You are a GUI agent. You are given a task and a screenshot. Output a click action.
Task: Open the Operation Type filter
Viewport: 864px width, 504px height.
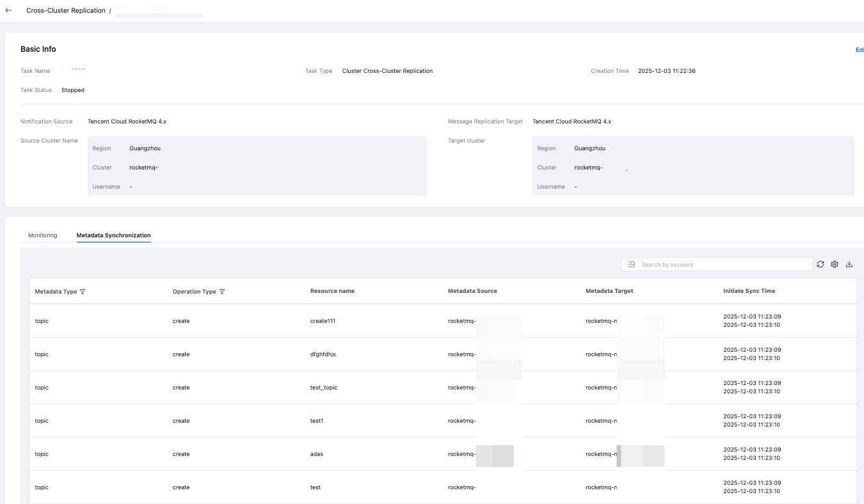222,292
